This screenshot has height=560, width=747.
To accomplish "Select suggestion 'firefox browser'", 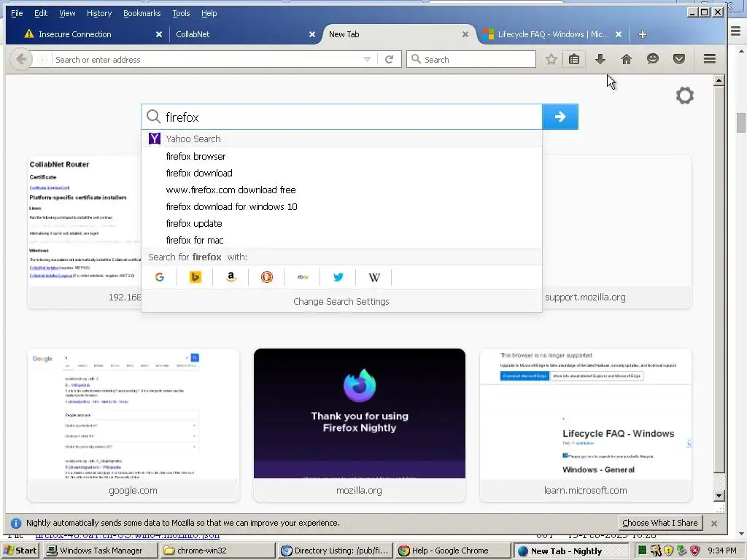I will [x=341, y=156].
